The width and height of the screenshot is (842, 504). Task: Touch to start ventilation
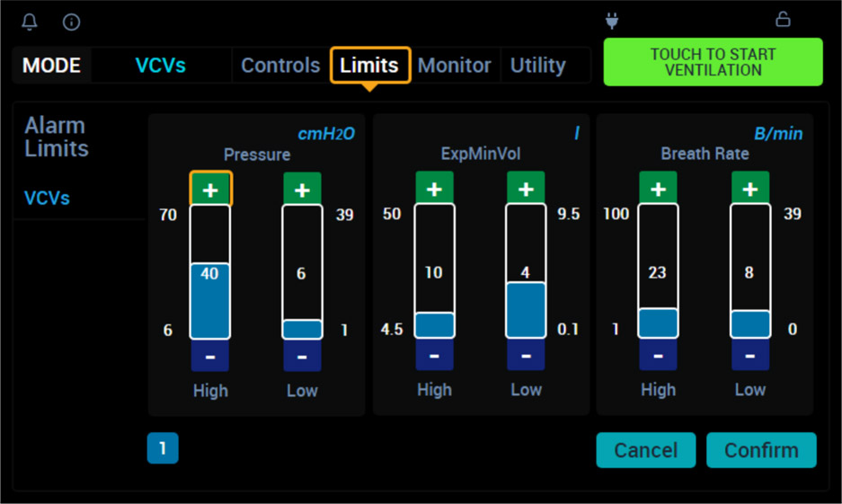pos(713,62)
